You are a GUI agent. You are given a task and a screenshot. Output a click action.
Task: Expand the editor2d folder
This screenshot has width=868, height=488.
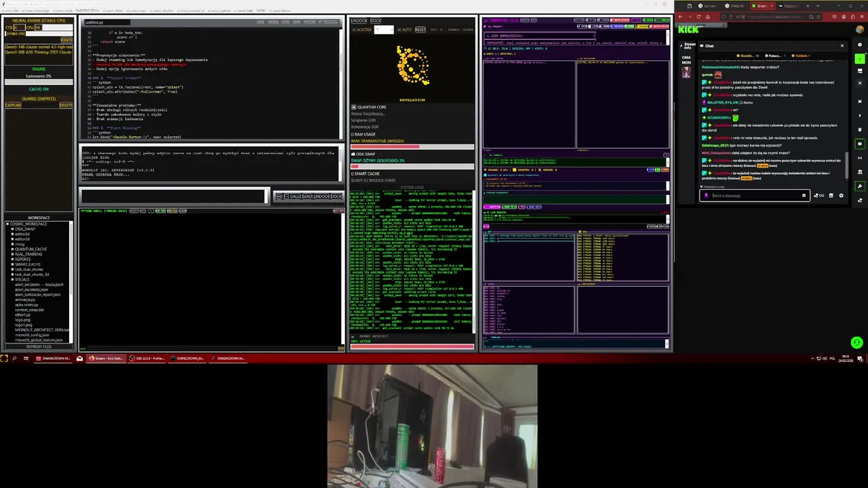(x=12, y=234)
